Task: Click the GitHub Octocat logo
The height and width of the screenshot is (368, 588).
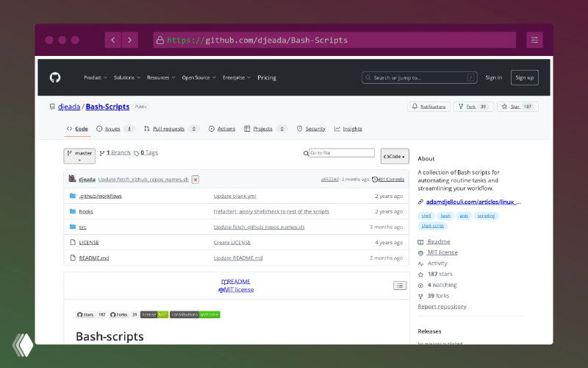Action: click(55, 77)
